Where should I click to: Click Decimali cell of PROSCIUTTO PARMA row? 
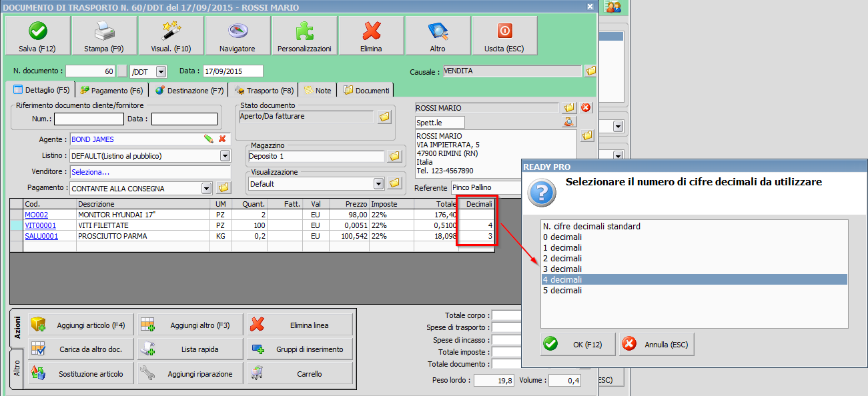(476, 236)
